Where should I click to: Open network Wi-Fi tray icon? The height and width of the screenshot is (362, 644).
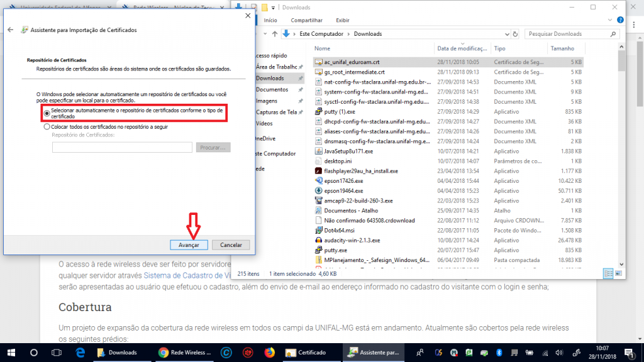pos(545,353)
